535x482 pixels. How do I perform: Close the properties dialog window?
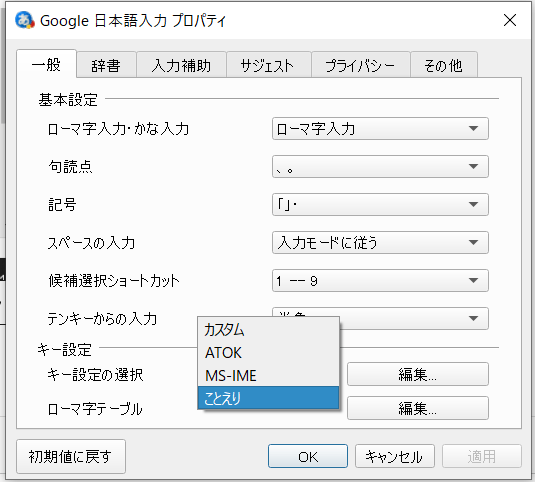coord(510,20)
